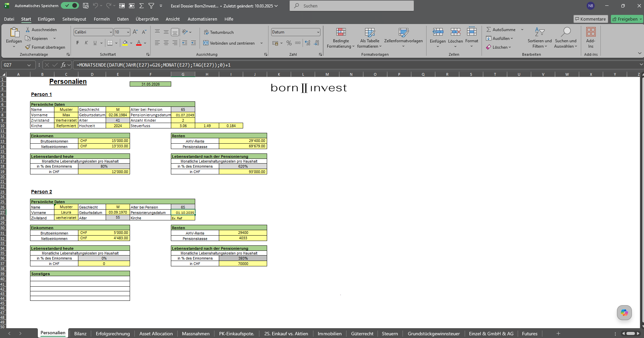Open the Datei menu

(x=9, y=19)
